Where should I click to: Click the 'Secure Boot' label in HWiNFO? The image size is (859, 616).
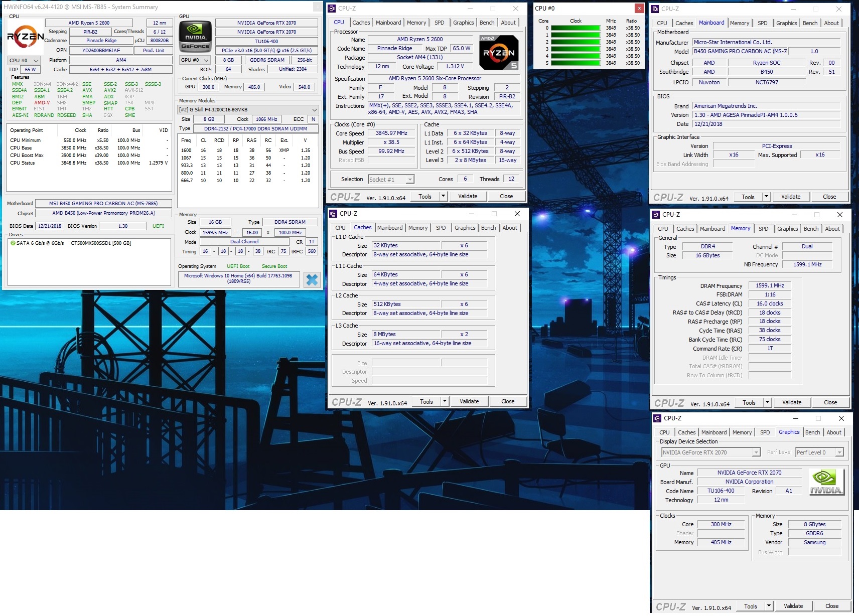point(274,266)
